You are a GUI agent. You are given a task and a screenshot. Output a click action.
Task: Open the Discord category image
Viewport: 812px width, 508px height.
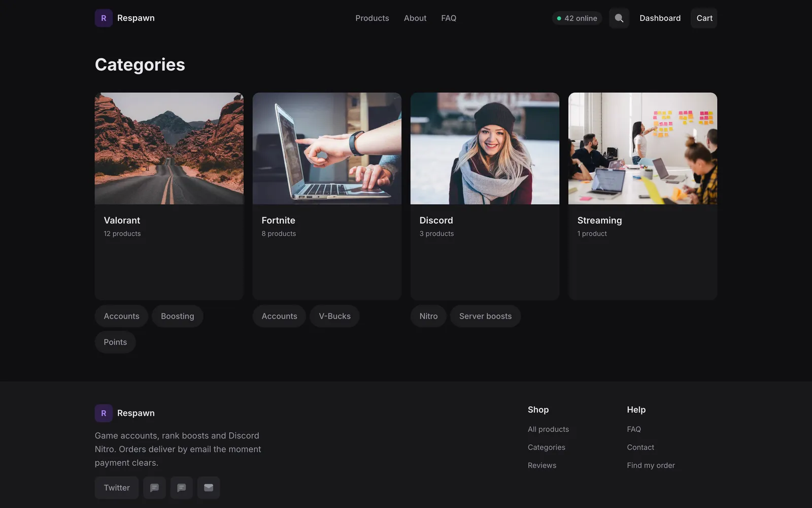point(485,148)
